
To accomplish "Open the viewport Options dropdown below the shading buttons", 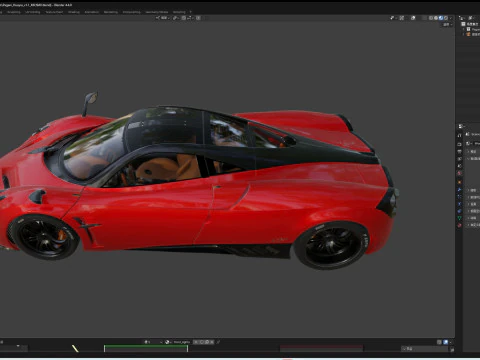I will [x=447, y=25].
